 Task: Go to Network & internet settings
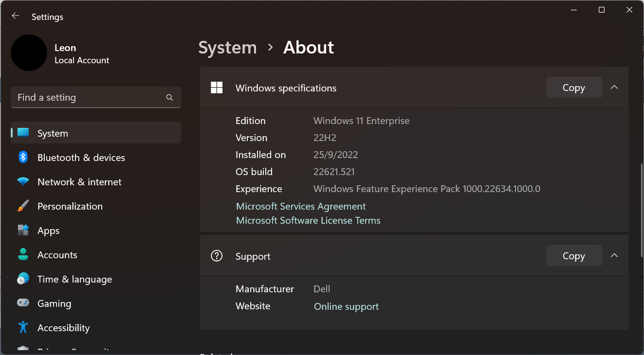point(96,181)
